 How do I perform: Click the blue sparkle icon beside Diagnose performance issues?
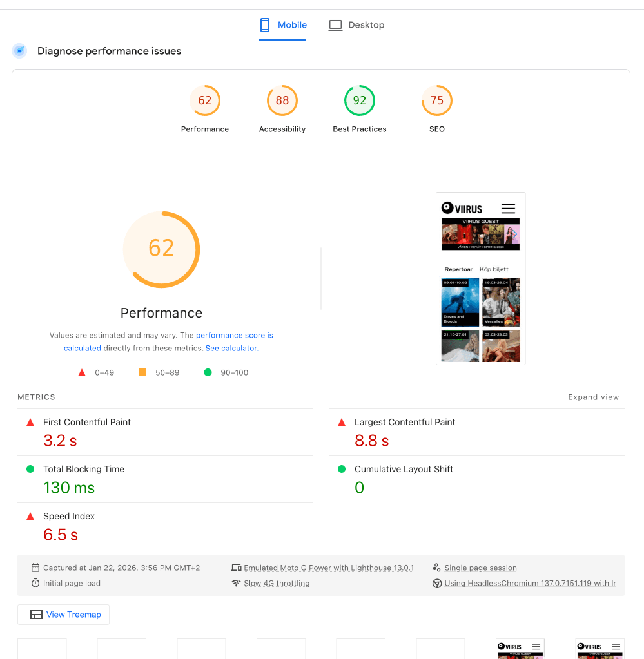(x=19, y=50)
